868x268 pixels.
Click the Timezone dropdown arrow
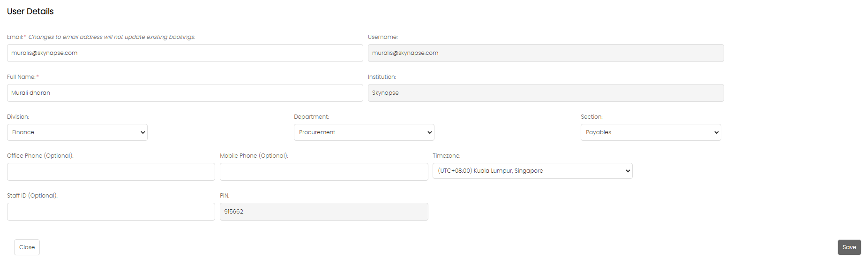coord(628,171)
